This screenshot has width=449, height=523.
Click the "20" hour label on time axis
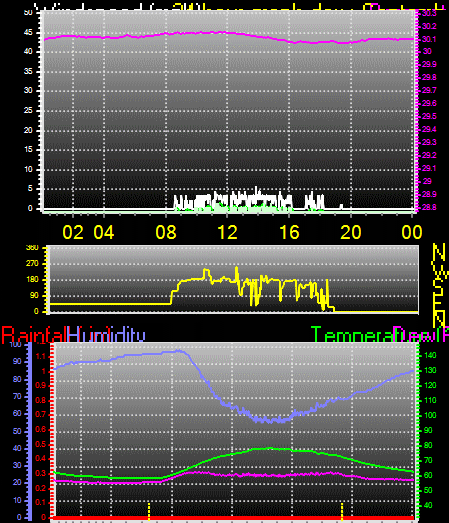[351, 232]
